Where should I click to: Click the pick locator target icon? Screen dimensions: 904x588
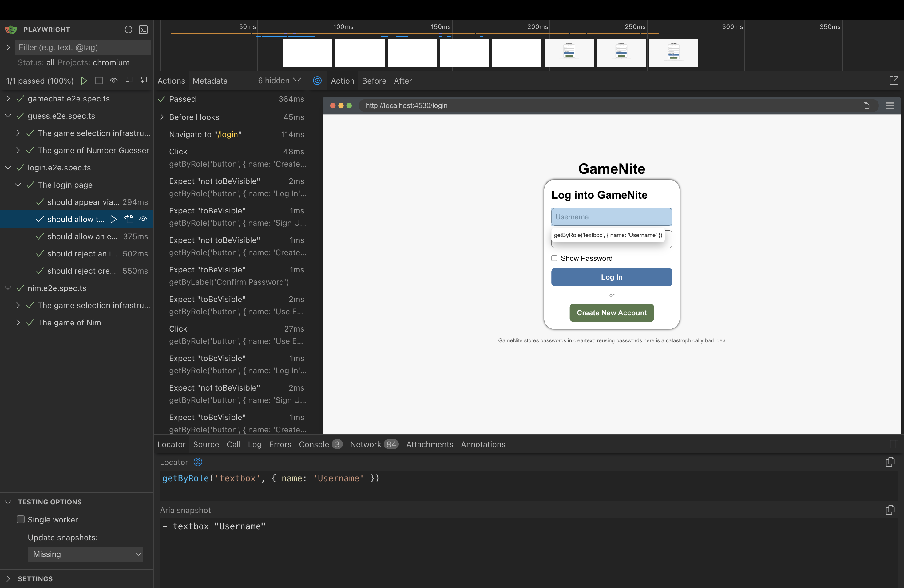point(317,81)
